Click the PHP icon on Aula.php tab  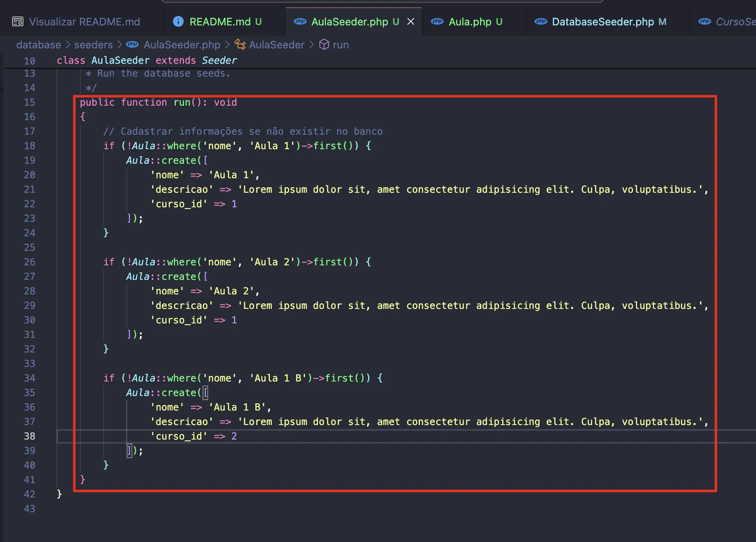(437, 22)
